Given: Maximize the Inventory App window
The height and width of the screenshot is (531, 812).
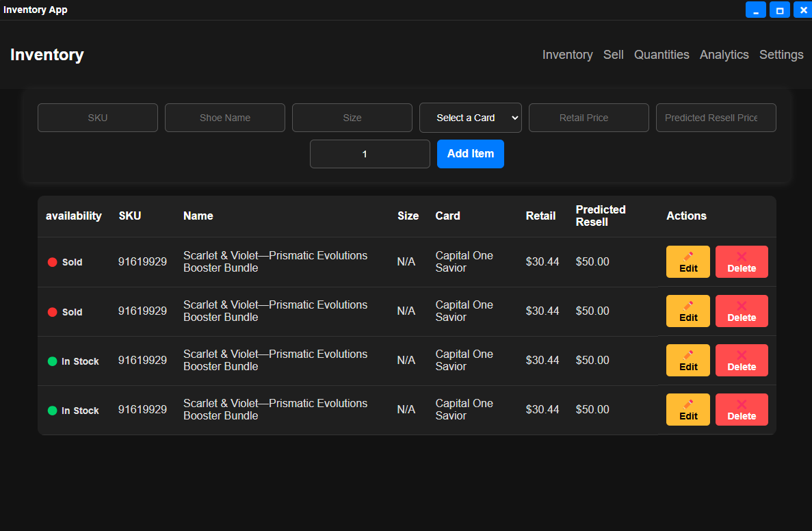Looking at the screenshot, I should (779, 10).
